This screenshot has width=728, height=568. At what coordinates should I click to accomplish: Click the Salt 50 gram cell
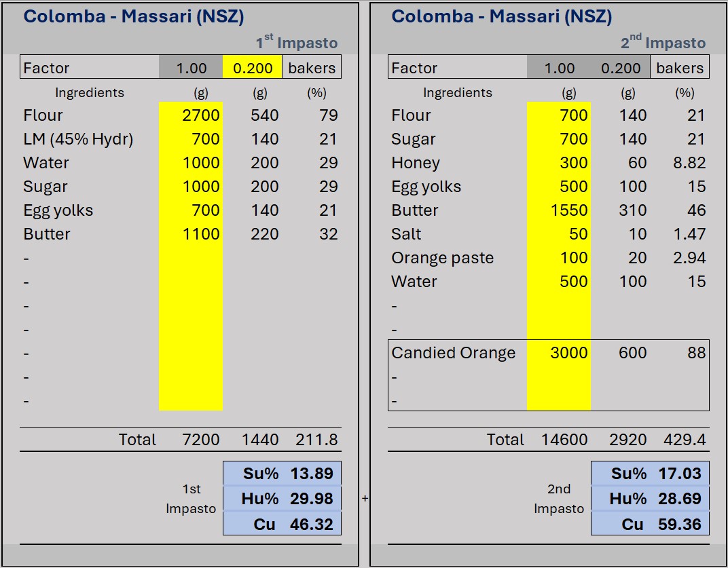[560, 234]
